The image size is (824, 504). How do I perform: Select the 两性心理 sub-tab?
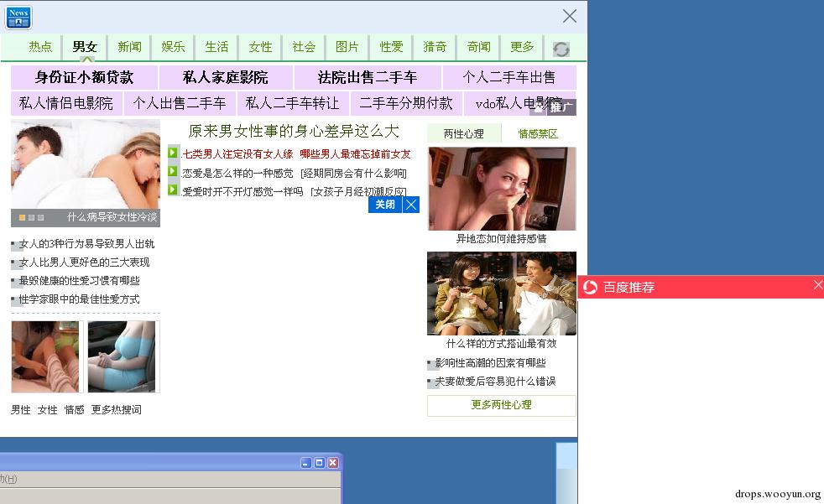point(464,134)
